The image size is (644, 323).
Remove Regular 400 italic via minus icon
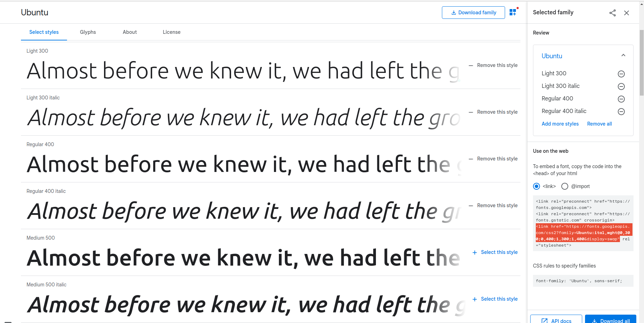point(621,112)
